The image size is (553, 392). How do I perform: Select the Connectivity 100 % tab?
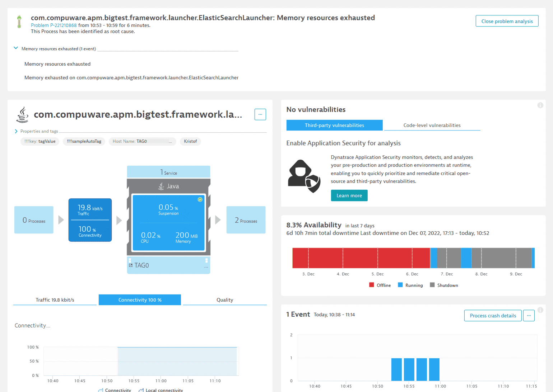tap(140, 300)
